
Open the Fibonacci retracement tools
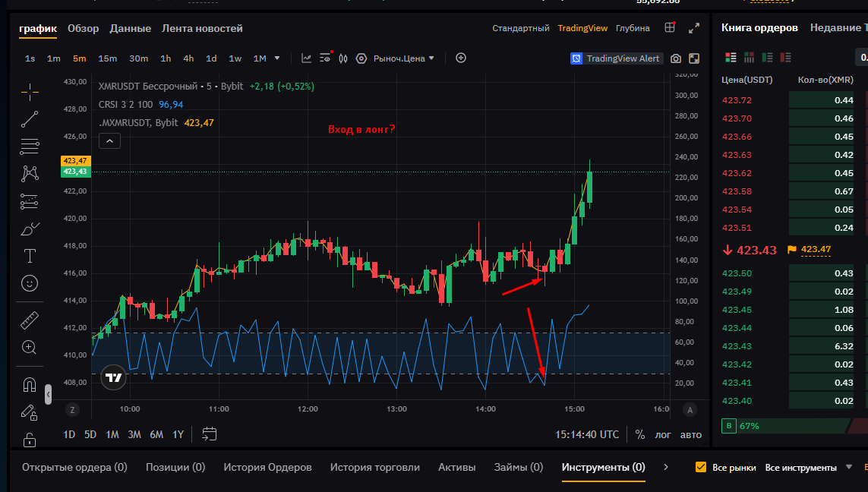click(30, 147)
